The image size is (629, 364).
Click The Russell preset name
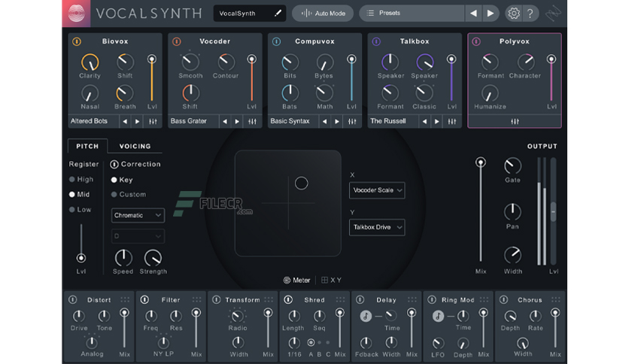coord(388,121)
